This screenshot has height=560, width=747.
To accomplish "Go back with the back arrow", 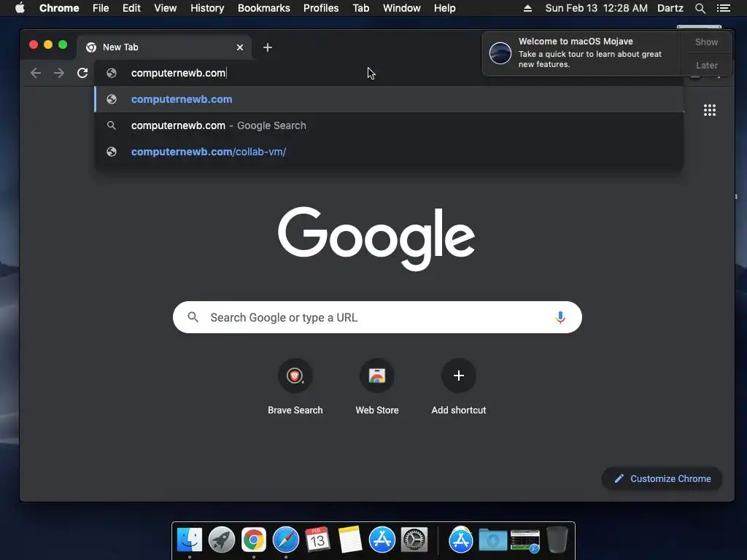I will 36,73.
